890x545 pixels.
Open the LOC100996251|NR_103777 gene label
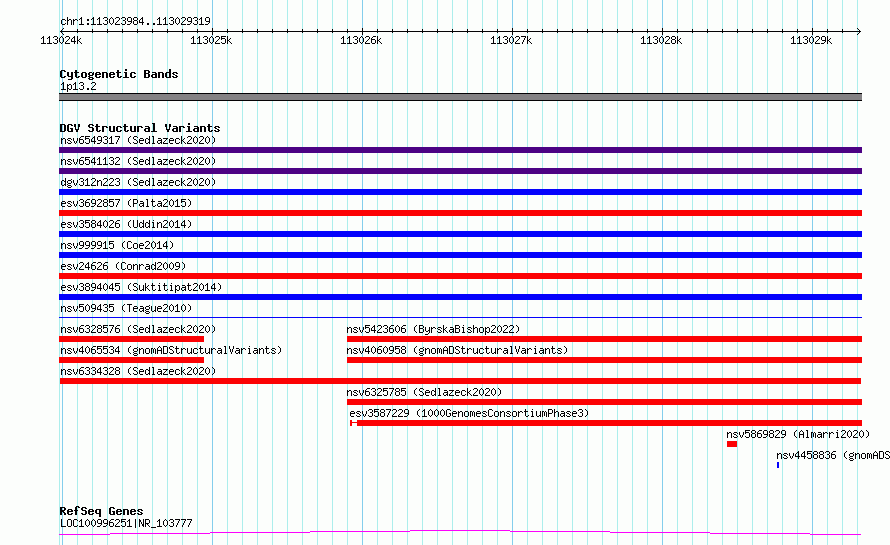click(126, 523)
